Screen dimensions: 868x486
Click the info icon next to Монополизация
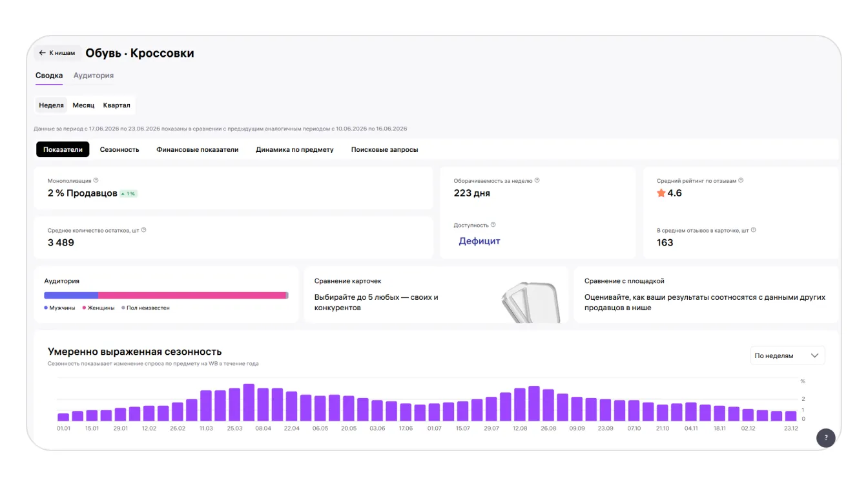tap(96, 181)
